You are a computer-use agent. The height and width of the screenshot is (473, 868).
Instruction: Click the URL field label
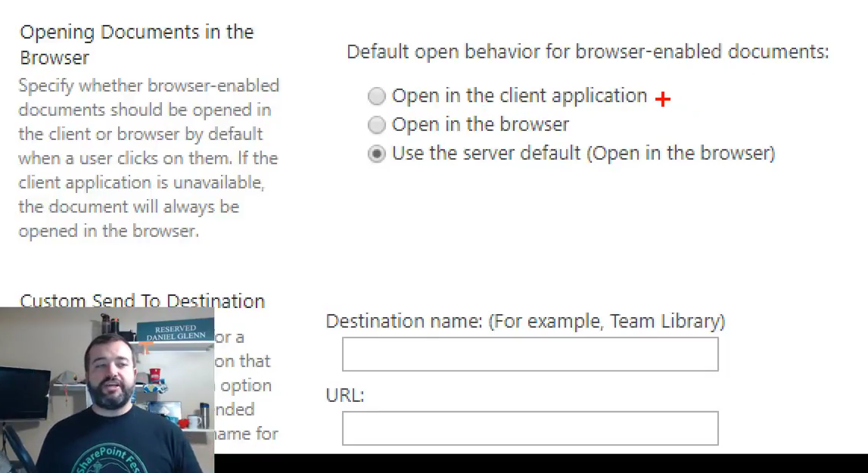point(345,395)
